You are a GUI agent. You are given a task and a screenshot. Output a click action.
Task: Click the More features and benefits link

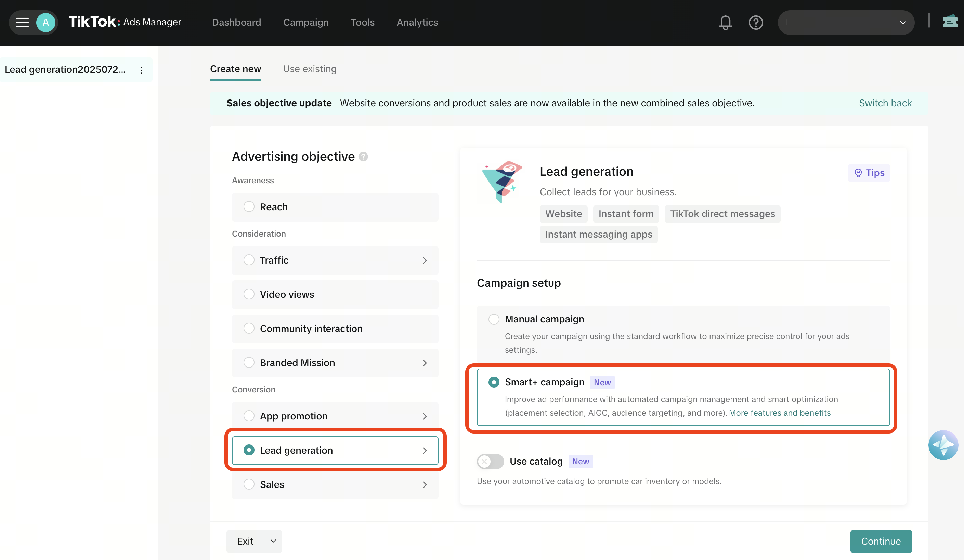tap(780, 413)
